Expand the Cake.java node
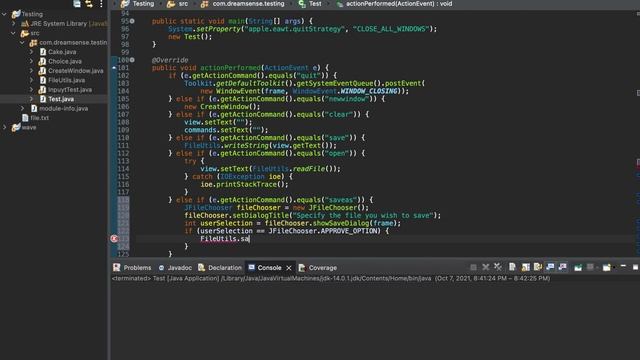The width and height of the screenshot is (640, 360). pos(31,52)
